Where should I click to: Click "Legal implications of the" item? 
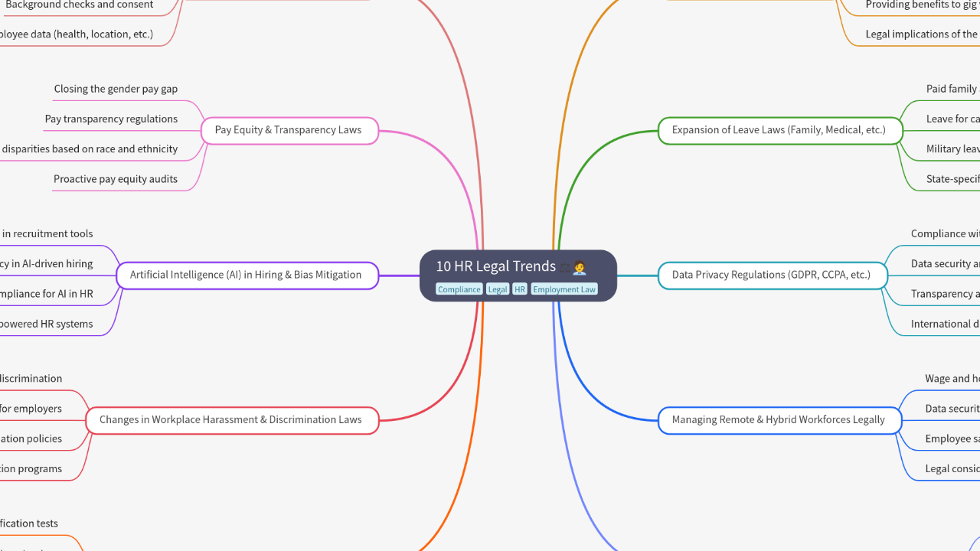pyautogui.click(x=923, y=34)
